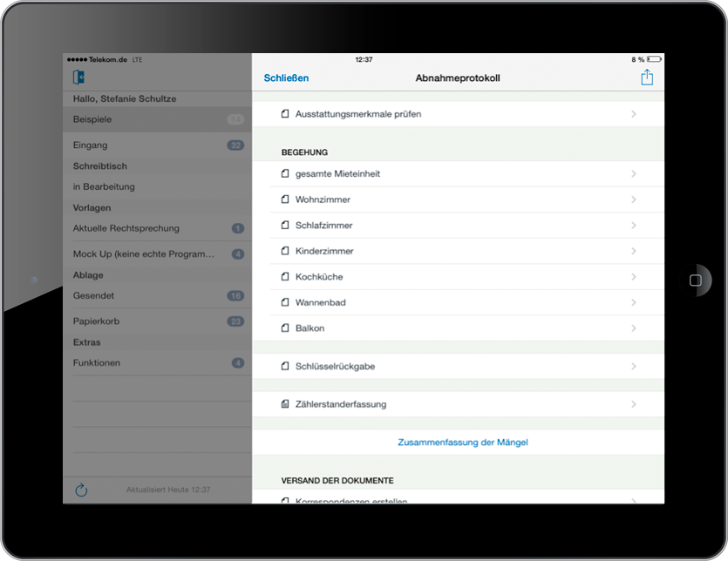Image resolution: width=728 pixels, height=561 pixels.
Task: Tap the Balkon row label
Action: pos(310,328)
